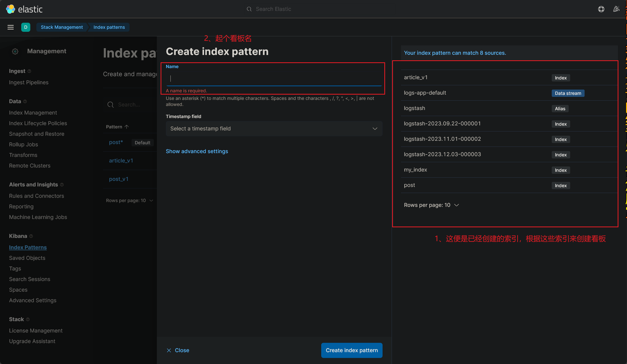Screen dimensions: 627x364
Task: Open Ingest Pipelines in sidebar
Action: coord(29,82)
